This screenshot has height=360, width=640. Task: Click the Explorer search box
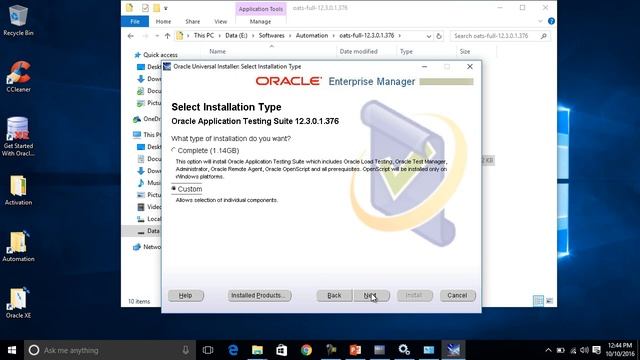tap(500, 36)
